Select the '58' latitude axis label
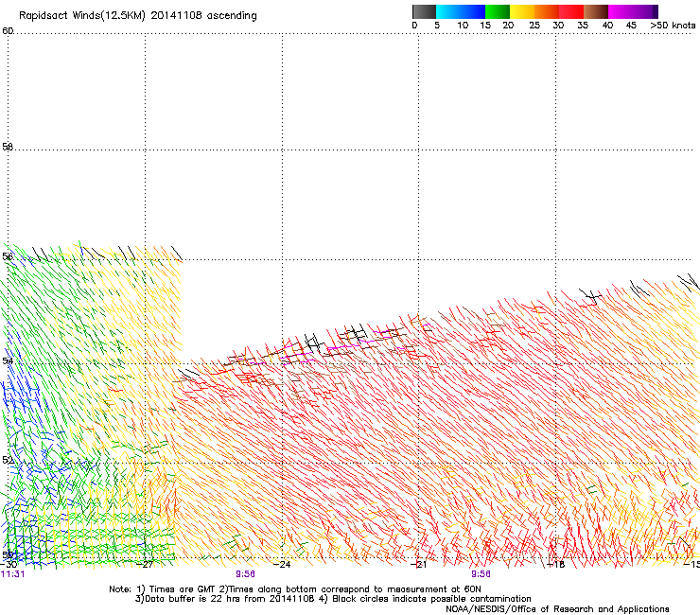Viewport: 700px width, 615px height. tap(8, 147)
